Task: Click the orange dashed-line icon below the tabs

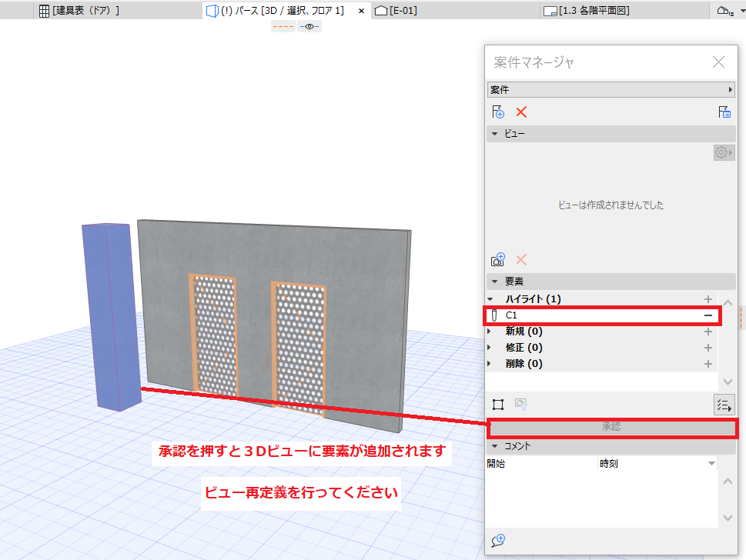Action: click(x=283, y=26)
